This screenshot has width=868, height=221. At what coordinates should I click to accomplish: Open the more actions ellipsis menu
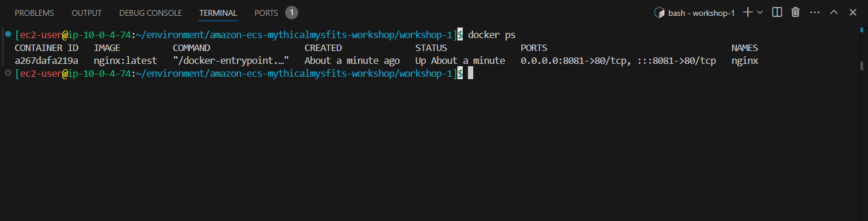(x=815, y=12)
